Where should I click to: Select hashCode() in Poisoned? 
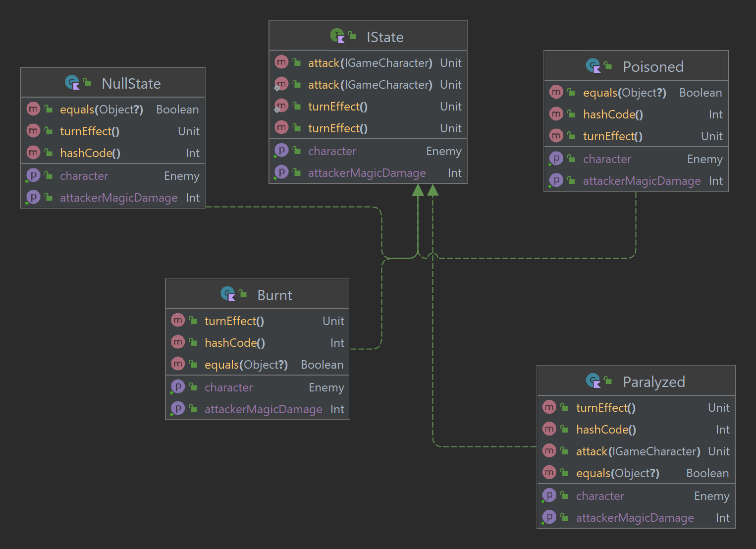click(x=613, y=114)
